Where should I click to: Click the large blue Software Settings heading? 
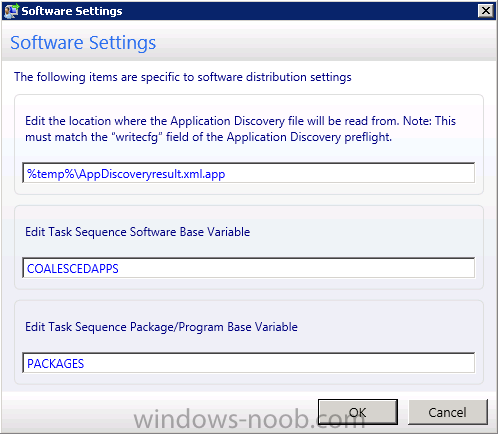(x=83, y=43)
